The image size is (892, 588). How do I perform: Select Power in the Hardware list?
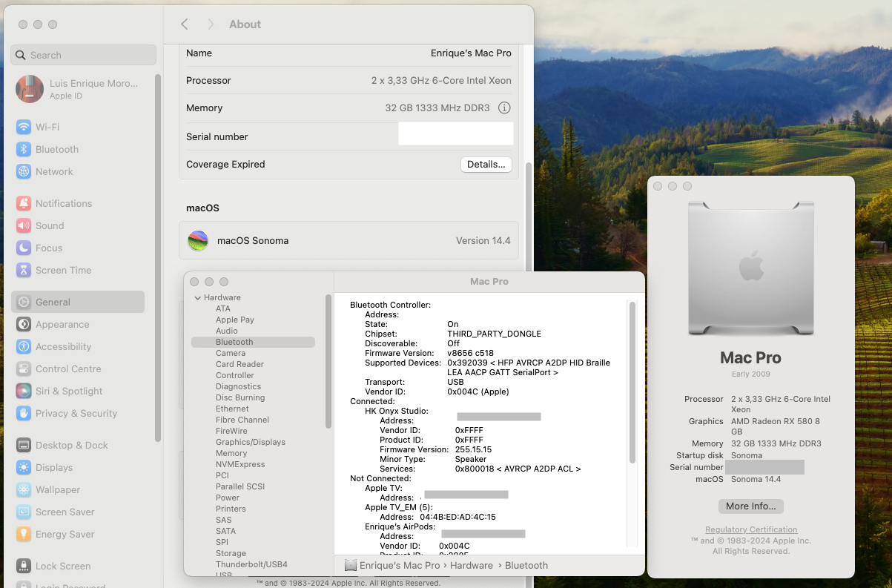[228, 498]
